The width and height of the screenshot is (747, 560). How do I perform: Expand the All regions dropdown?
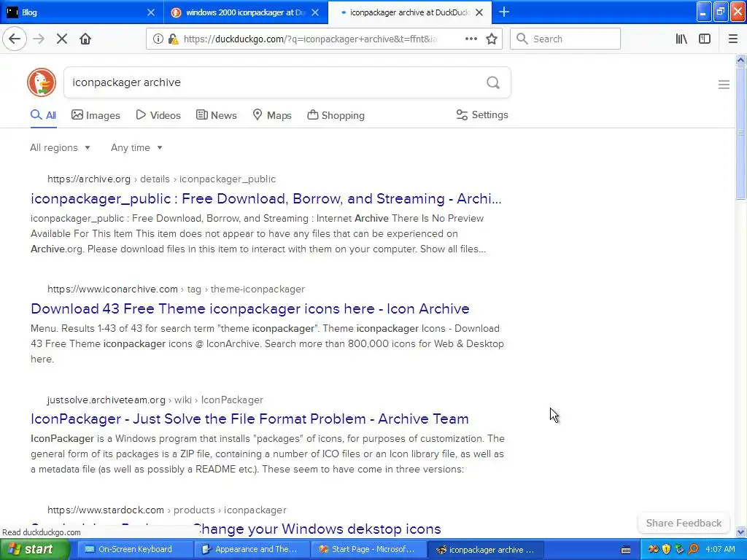(x=60, y=147)
